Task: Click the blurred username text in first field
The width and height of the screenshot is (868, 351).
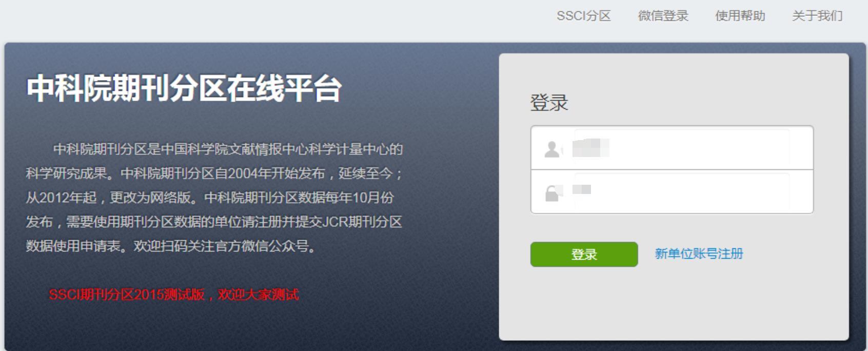Action: tap(591, 148)
